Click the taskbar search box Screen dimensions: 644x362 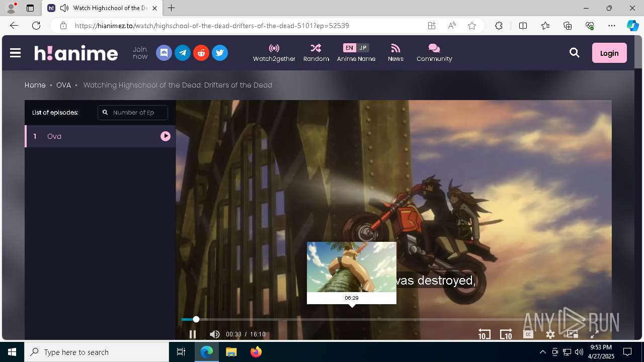97,352
